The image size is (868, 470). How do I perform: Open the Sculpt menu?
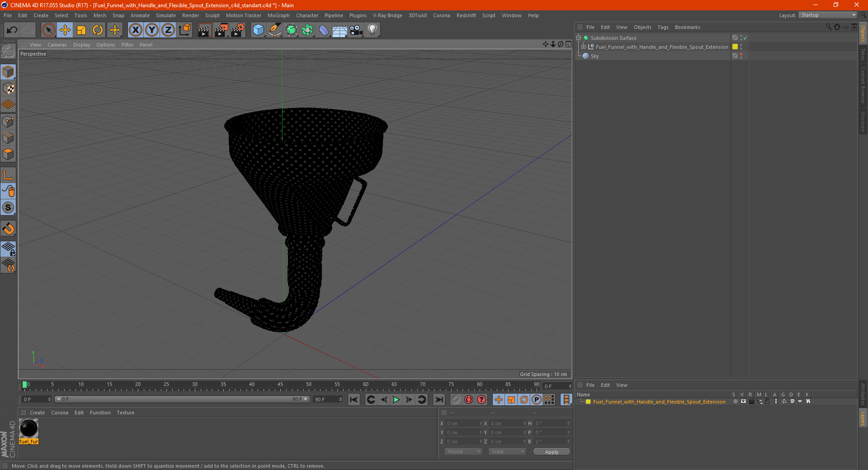(x=212, y=15)
